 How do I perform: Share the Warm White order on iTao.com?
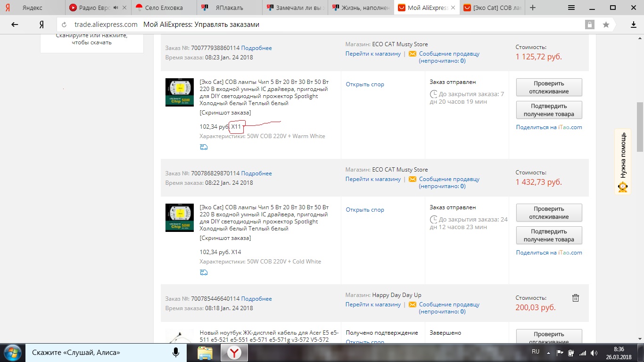tap(549, 127)
